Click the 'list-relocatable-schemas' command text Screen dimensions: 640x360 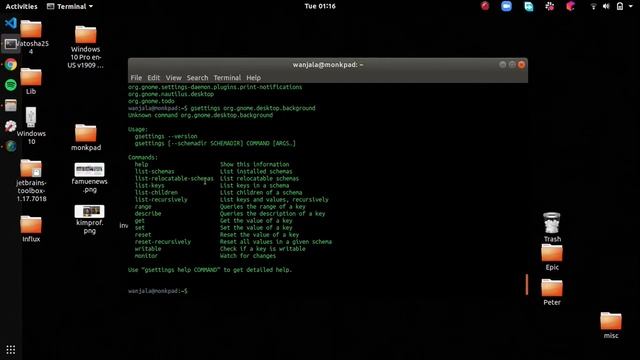pyautogui.click(x=174, y=178)
